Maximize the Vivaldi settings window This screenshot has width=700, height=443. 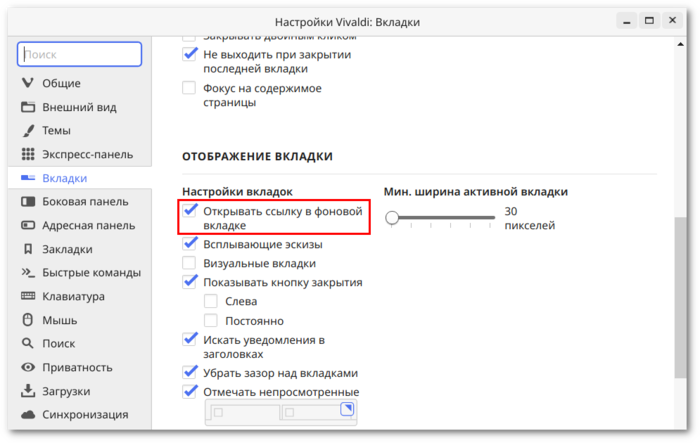point(649,21)
